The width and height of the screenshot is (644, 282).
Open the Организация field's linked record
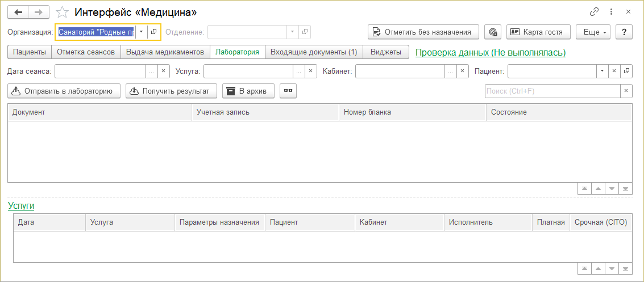pos(154,32)
